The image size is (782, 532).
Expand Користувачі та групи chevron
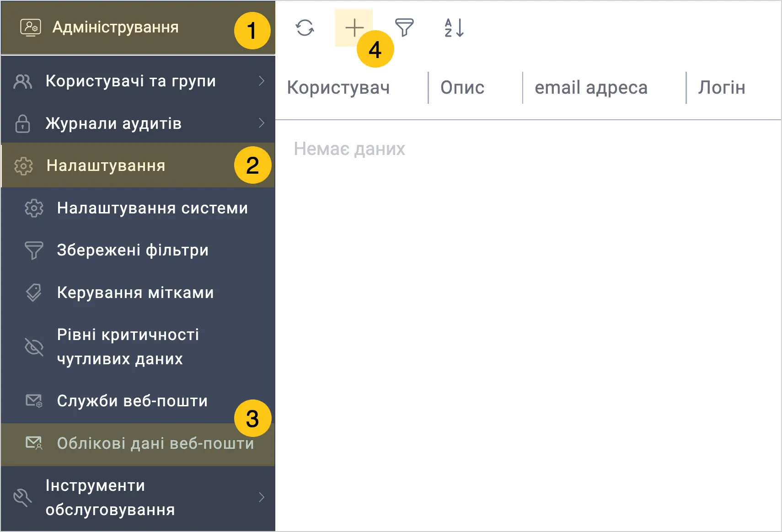pyautogui.click(x=262, y=81)
